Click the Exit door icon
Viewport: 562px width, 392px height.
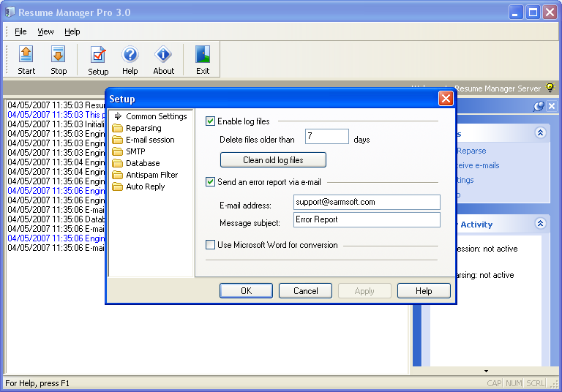(x=203, y=54)
